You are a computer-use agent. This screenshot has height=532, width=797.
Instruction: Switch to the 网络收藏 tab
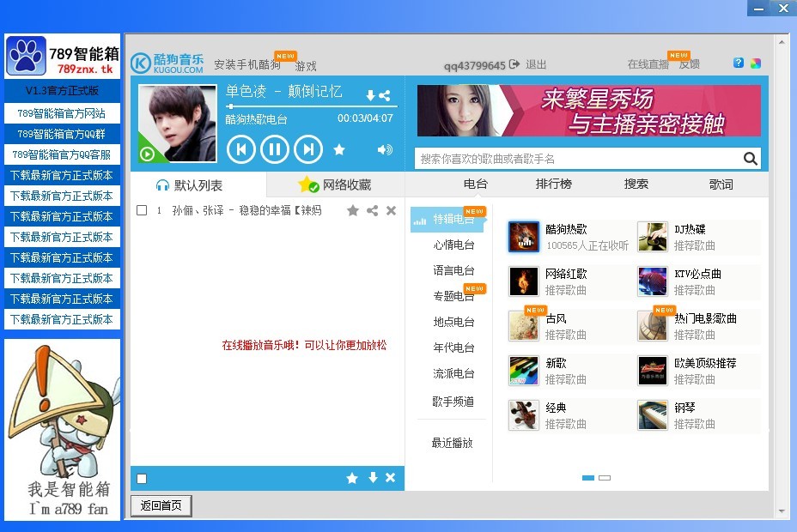(336, 184)
